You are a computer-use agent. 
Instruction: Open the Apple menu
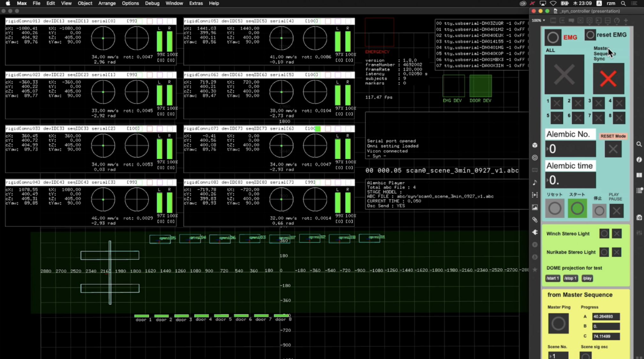(8, 3)
